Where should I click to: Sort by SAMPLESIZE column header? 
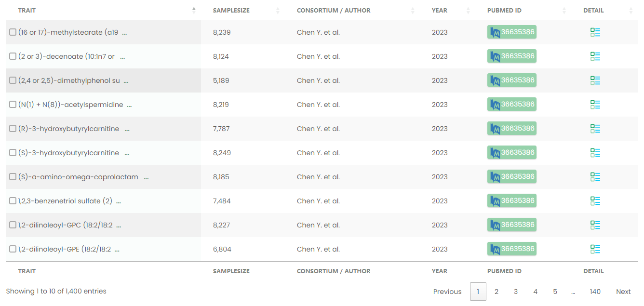[x=231, y=10]
